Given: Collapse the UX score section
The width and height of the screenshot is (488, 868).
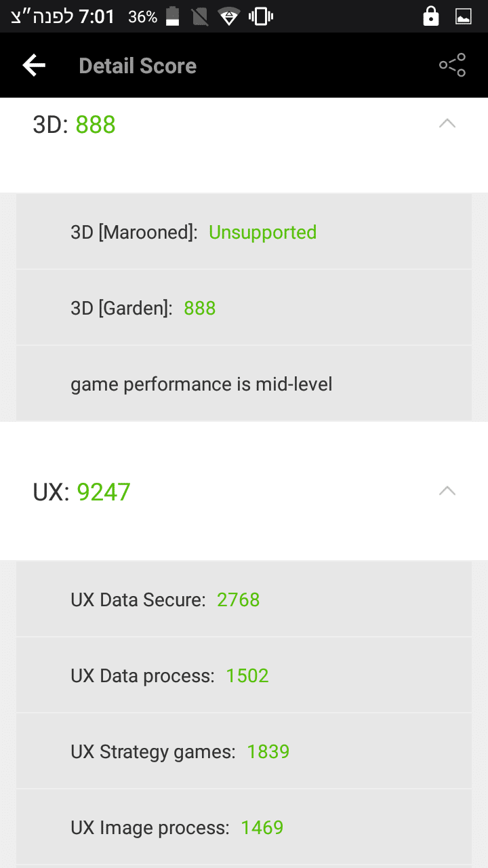Looking at the screenshot, I should click(447, 492).
